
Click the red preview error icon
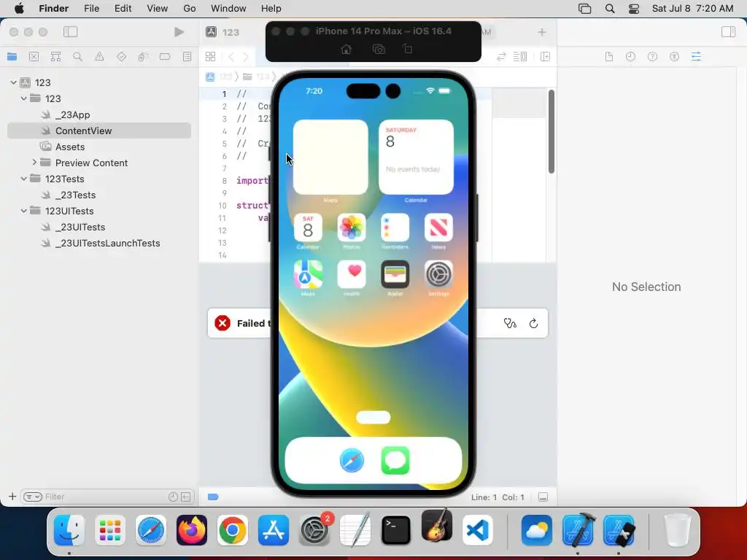tap(222, 323)
